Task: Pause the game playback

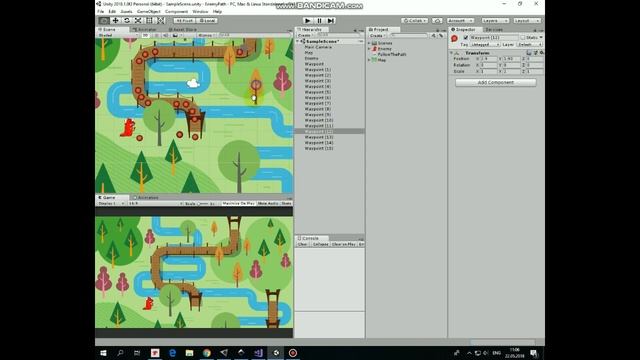Action: click(319, 20)
